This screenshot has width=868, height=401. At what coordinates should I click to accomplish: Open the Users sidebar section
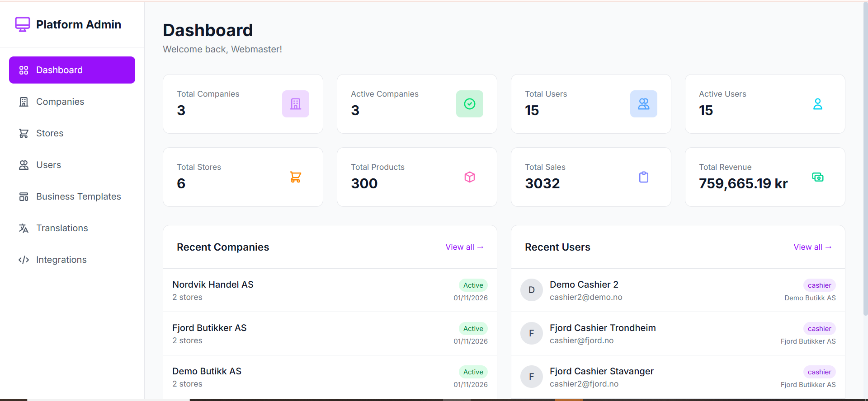click(48, 165)
